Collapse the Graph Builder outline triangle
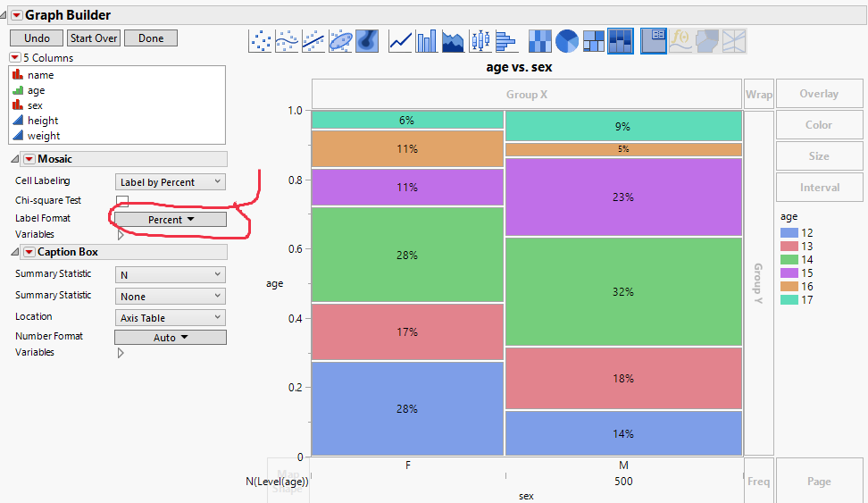 pos(4,15)
